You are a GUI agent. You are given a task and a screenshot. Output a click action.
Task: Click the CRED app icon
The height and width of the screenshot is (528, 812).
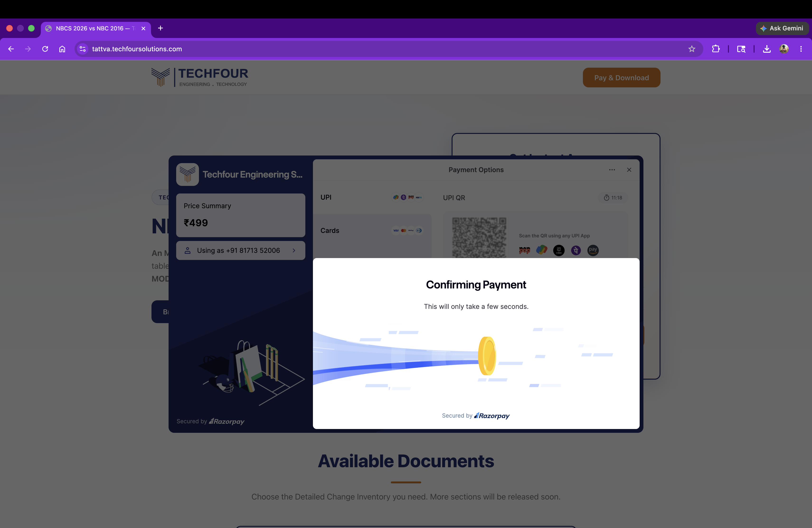558,250
